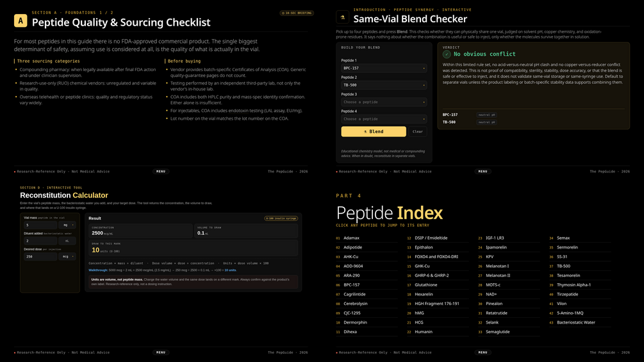The image size is (644, 362).
Task: Open the Peptide 1 dropdown showing BPC-157
Action: pos(384,68)
